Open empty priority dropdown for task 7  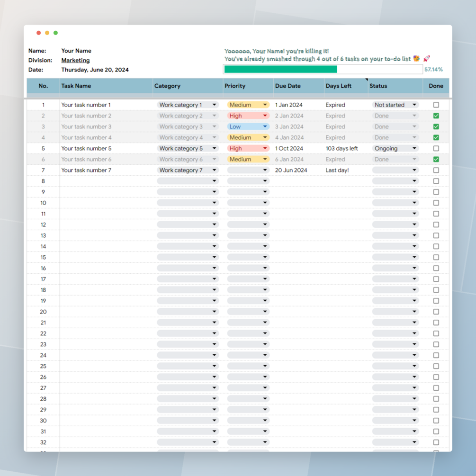coord(248,171)
